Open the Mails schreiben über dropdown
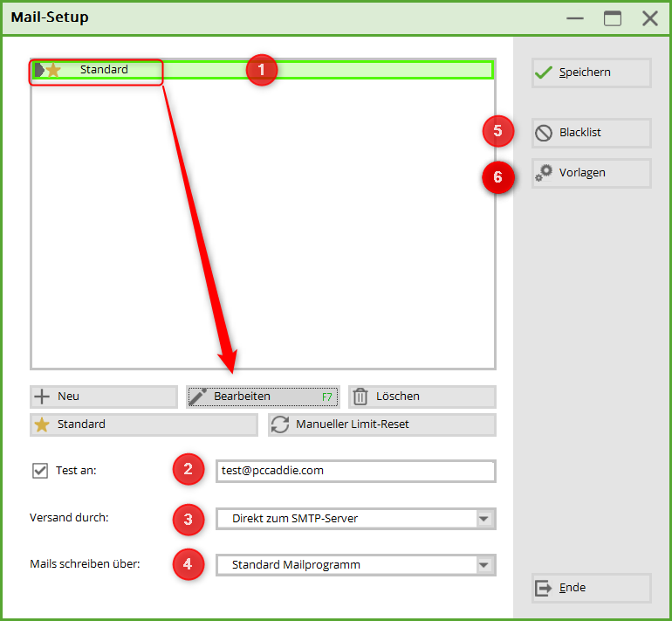The height and width of the screenshot is (621, 672). coord(356,565)
